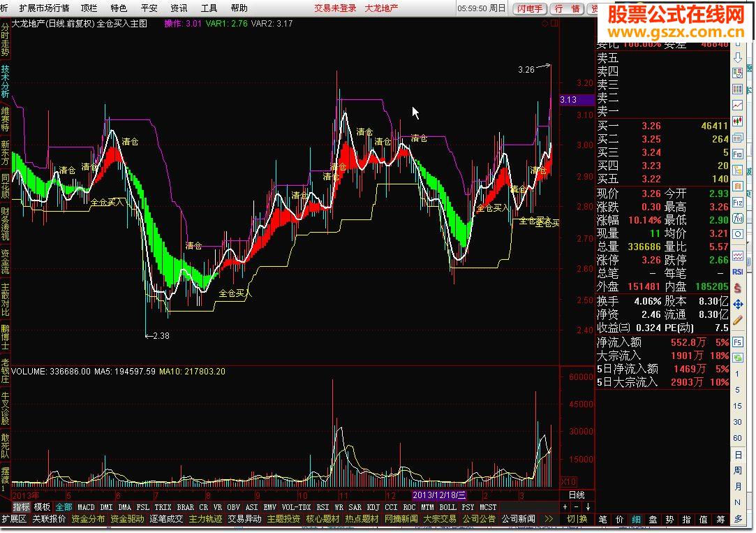The image size is (756, 533).
Task: Click the blue four-way move arrows icon
Action: [738, 304]
